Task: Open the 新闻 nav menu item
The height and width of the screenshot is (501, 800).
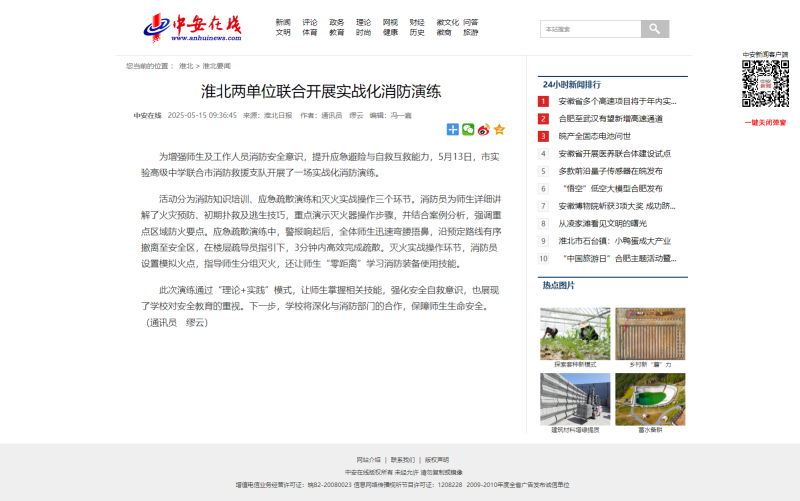Action: pos(283,22)
